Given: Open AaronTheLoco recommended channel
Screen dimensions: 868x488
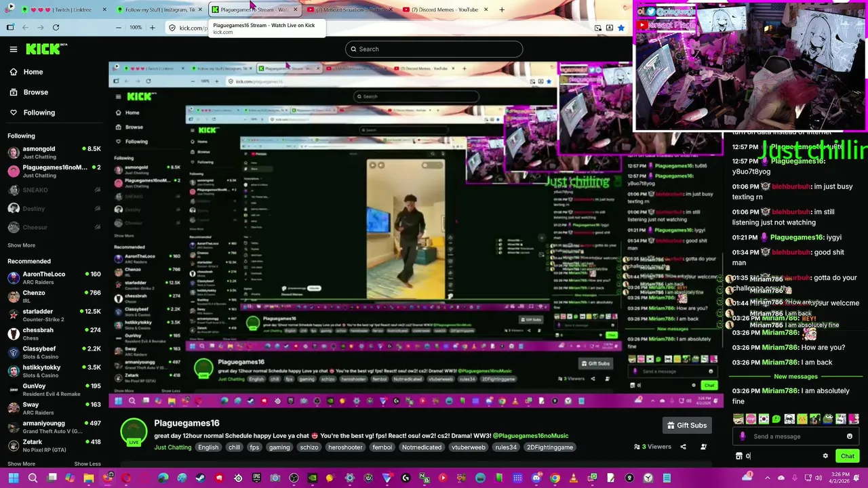Looking at the screenshot, I should click(54, 278).
